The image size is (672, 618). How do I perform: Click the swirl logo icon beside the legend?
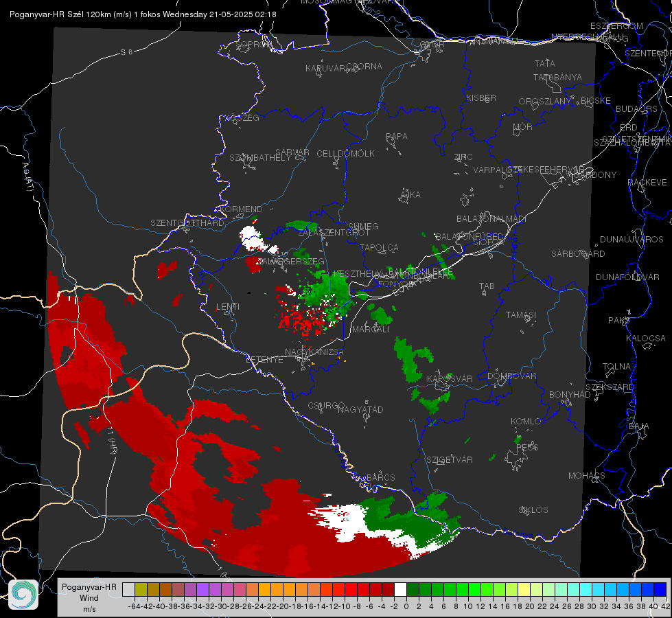23,595
